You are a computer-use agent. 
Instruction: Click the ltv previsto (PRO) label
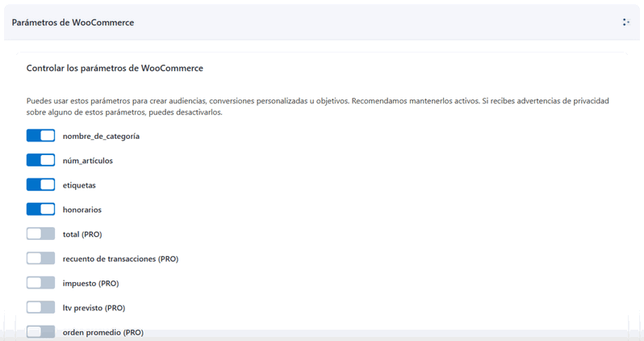click(x=94, y=308)
